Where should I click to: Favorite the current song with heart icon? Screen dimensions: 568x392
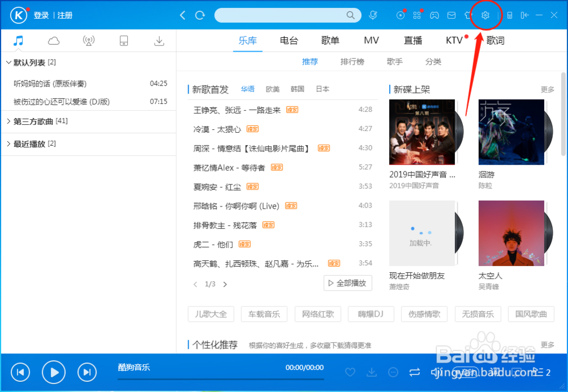coord(350,372)
